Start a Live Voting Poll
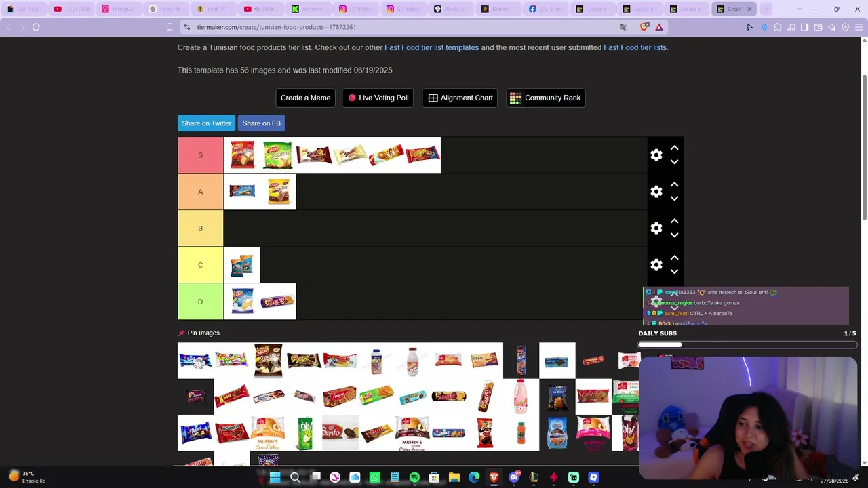868x488 pixels. click(378, 98)
